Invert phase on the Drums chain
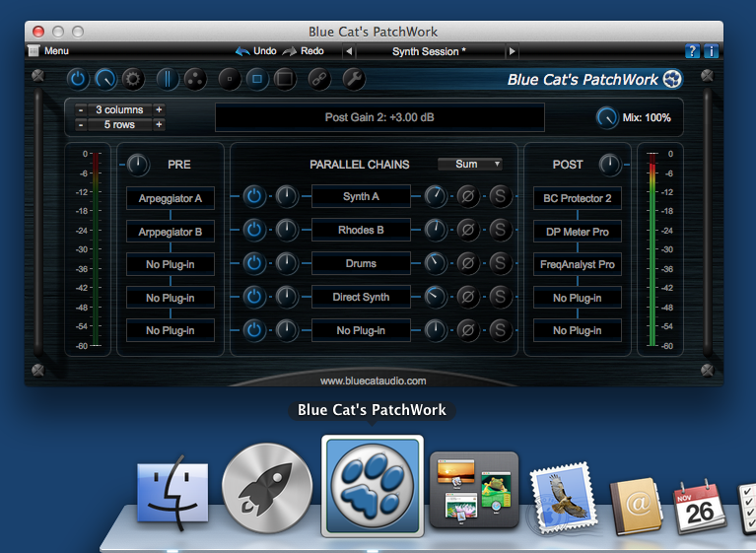Image resolution: width=756 pixels, height=553 pixels. tap(468, 263)
